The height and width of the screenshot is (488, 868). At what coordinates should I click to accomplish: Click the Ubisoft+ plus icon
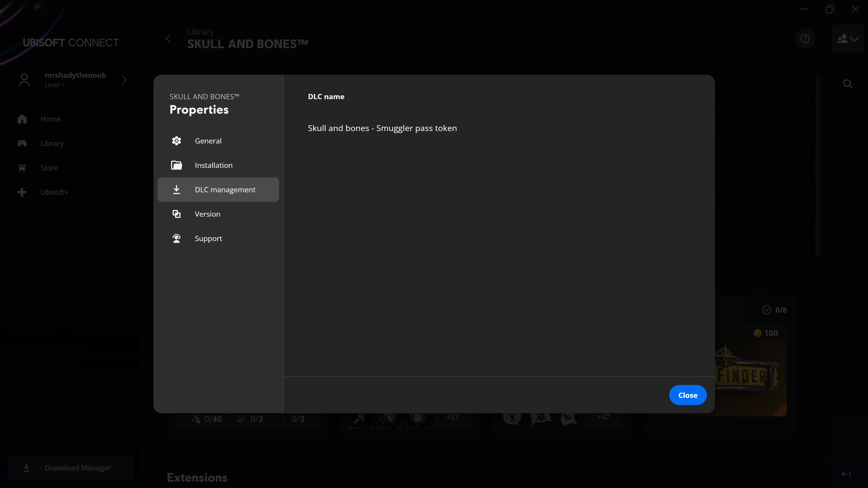(22, 192)
